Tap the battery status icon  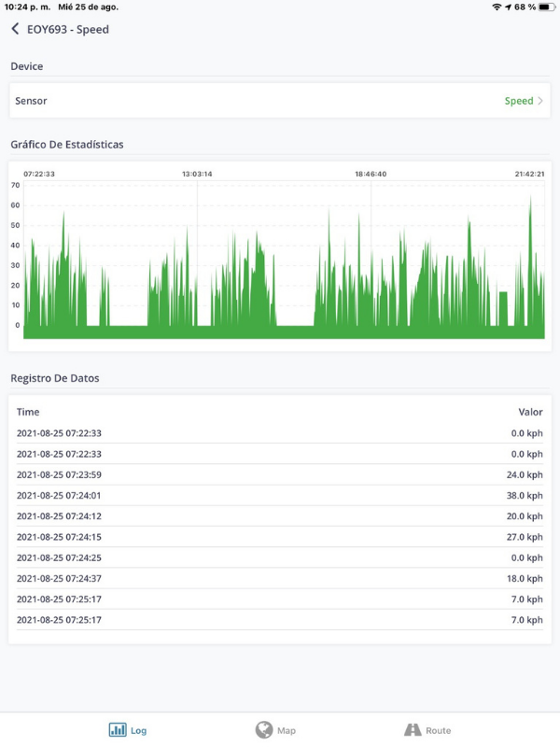pyautogui.click(x=546, y=7)
